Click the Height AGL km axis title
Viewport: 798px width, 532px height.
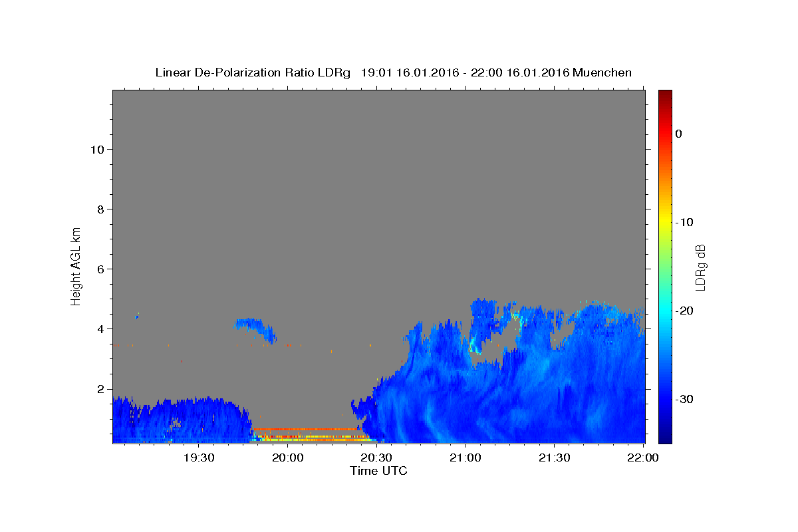click(x=76, y=265)
